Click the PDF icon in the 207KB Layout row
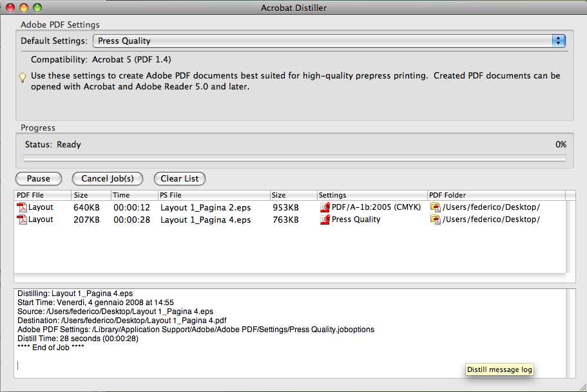 point(22,219)
